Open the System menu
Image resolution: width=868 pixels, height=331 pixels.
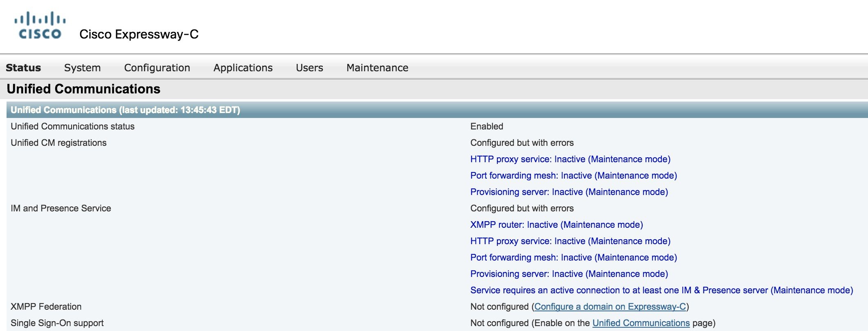click(82, 68)
